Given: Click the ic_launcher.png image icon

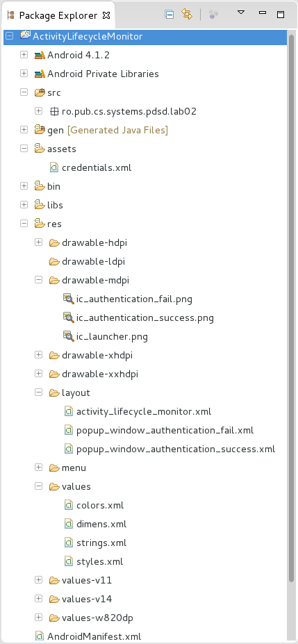Looking at the screenshot, I should [x=69, y=336].
